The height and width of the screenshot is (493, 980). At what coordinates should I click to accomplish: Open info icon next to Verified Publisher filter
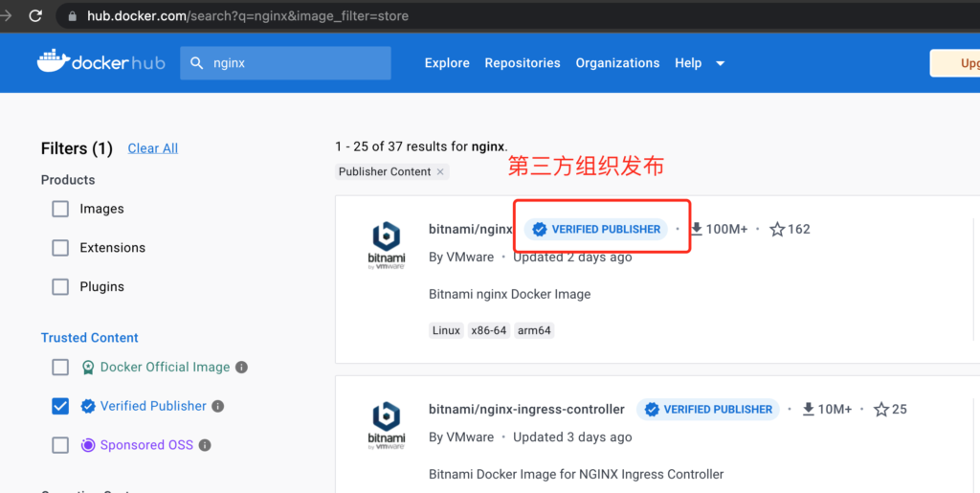[x=217, y=406]
